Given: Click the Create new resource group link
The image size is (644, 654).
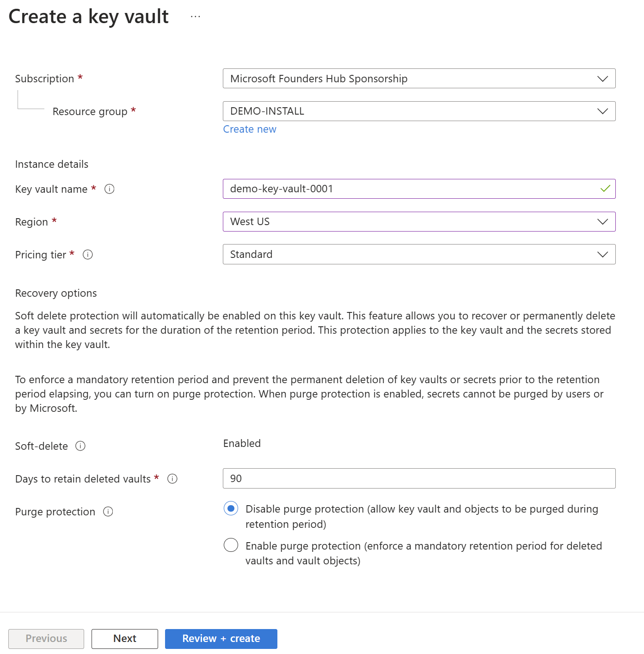Looking at the screenshot, I should pyautogui.click(x=250, y=129).
